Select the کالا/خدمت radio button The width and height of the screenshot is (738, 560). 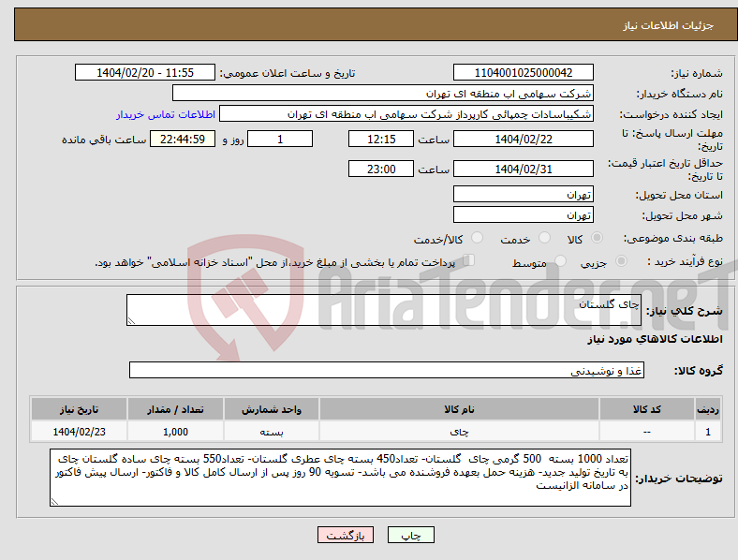point(478,238)
